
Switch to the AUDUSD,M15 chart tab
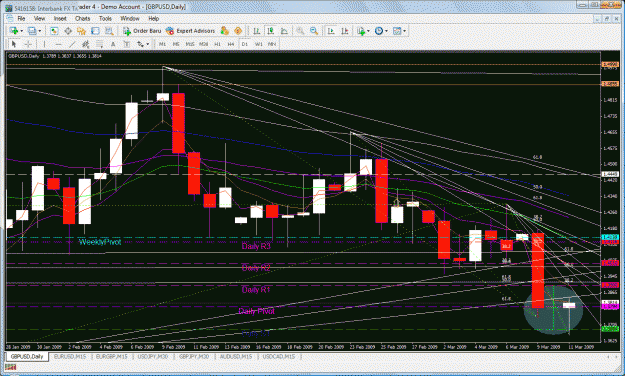click(236, 356)
